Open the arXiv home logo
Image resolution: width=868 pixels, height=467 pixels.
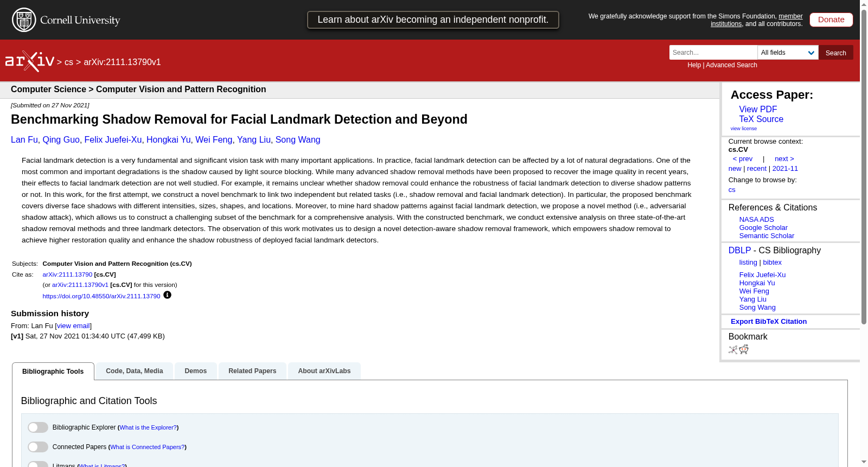point(30,61)
